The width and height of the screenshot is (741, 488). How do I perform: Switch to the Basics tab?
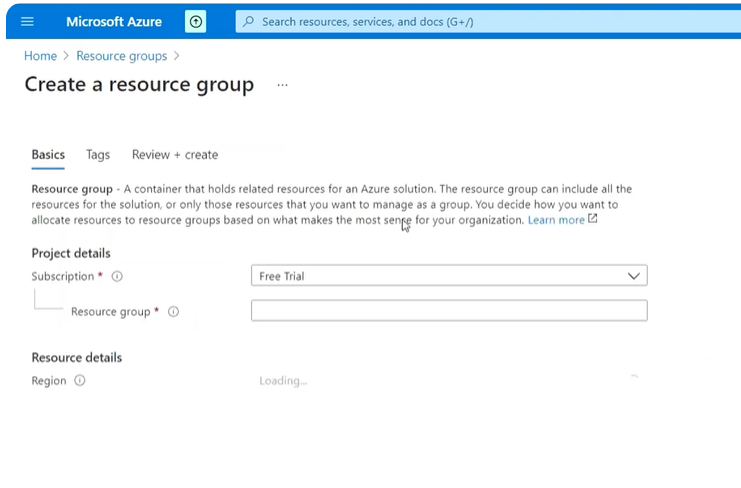pos(48,155)
